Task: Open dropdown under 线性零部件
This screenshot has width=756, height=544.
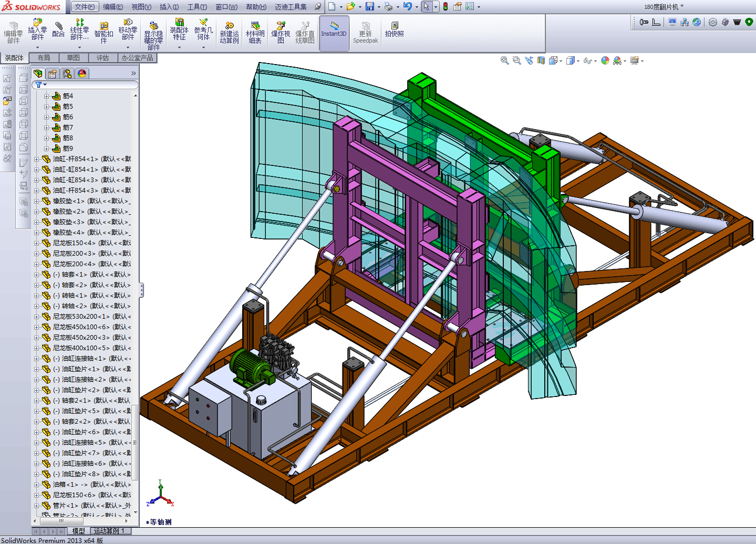Action: tap(79, 48)
